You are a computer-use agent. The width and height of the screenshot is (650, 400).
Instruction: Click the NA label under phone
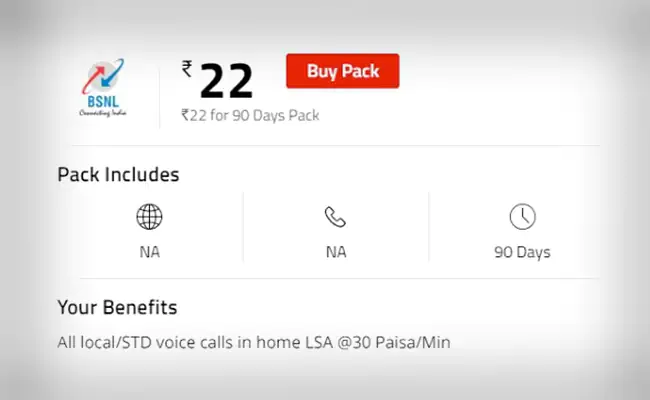coord(336,252)
